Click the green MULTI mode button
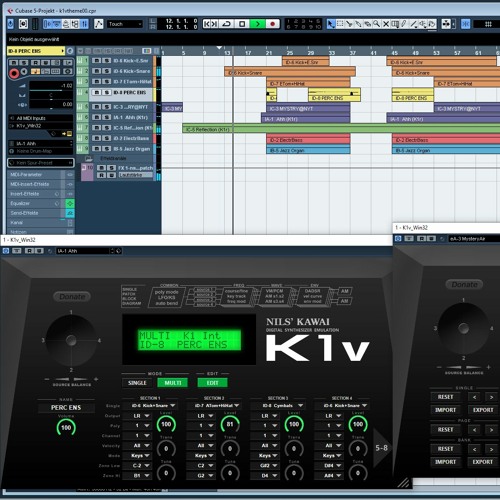Image resolution: width=500 pixels, height=500 pixels. (173, 383)
